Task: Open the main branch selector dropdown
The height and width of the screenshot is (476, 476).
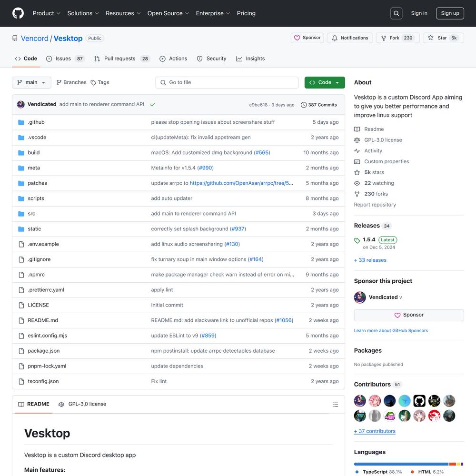Action: coord(31,82)
